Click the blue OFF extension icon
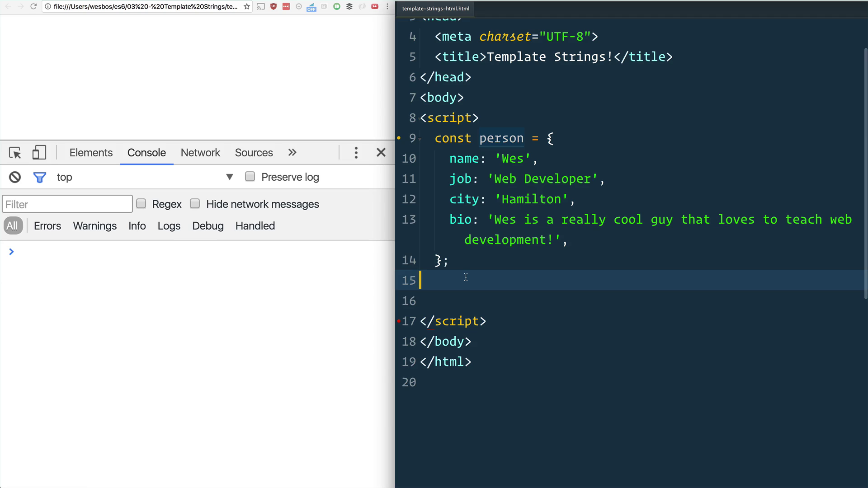The width and height of the screenshot is (868, 488). pos(311,7)
